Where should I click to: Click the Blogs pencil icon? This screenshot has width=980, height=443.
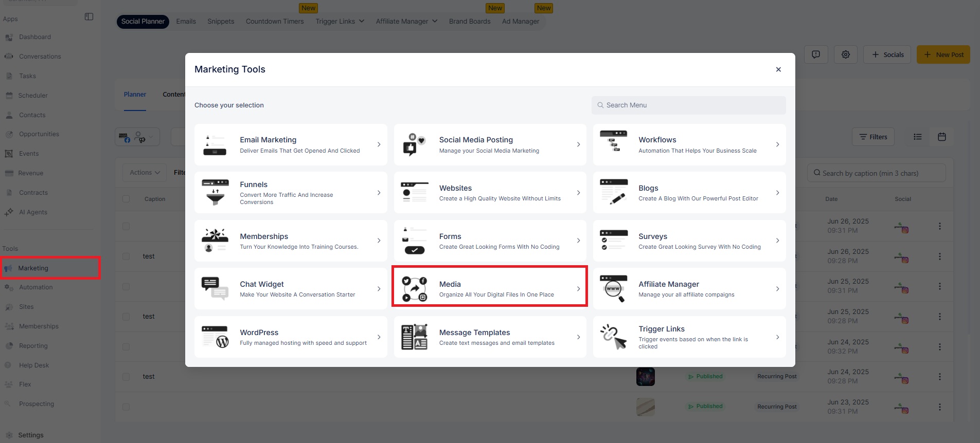coord(614,192)
